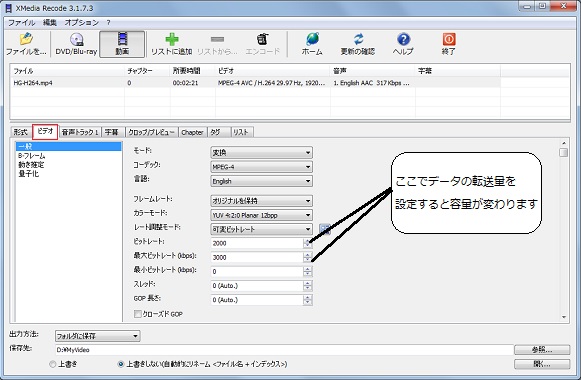
Task: Switch to the Chapter tab
Action: [x=192, y=132]
